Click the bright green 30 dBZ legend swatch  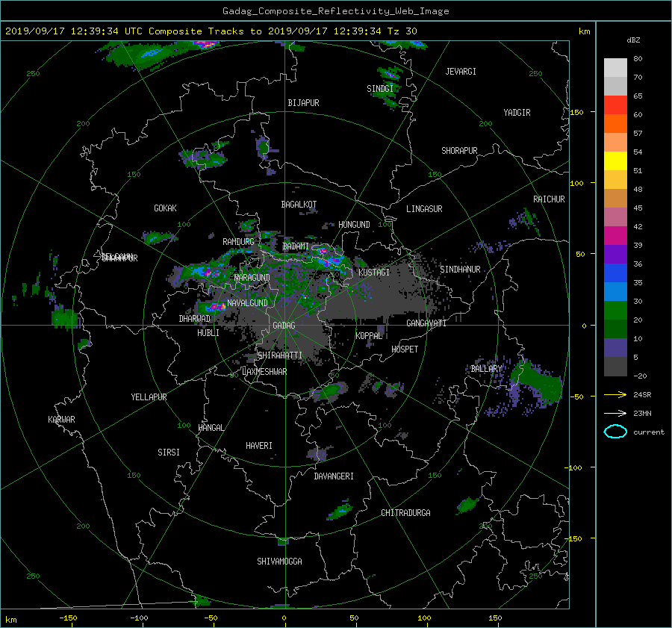click(615, 310)
